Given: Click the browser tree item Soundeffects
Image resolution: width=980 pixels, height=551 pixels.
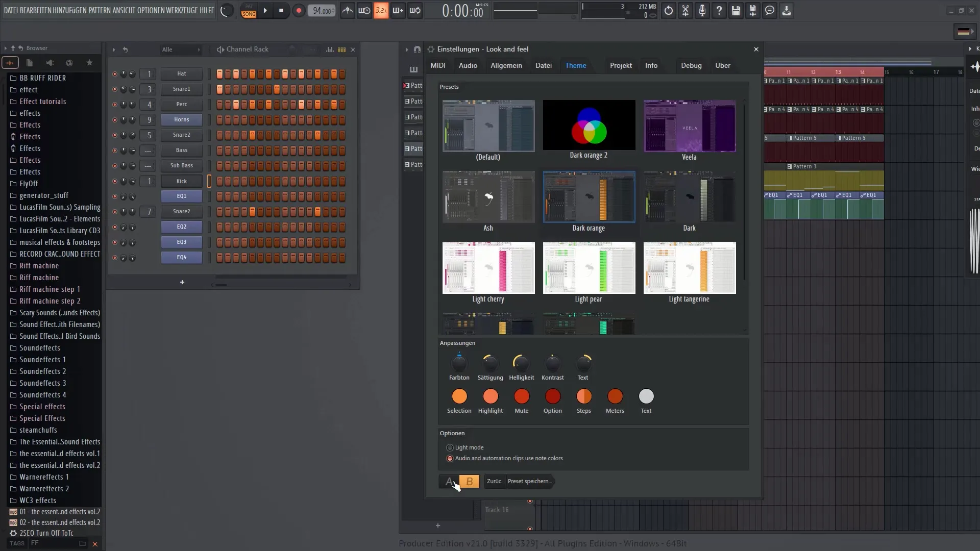Looking at the screenshot, I should pos(40,348).
